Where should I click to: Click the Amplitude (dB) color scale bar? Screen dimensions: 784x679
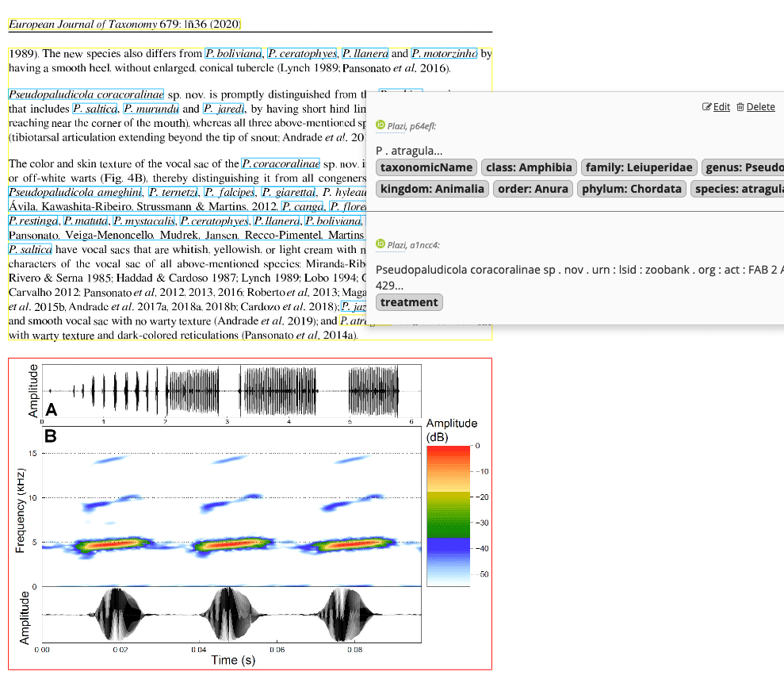[x=448, y=516]
